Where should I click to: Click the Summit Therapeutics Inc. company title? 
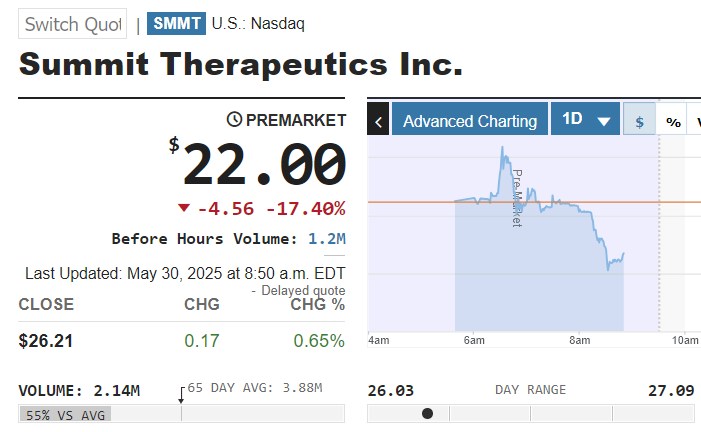click(241, 64)
